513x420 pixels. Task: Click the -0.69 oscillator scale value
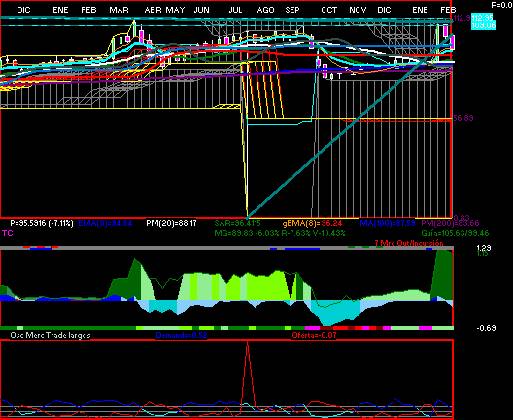(486, 328)
